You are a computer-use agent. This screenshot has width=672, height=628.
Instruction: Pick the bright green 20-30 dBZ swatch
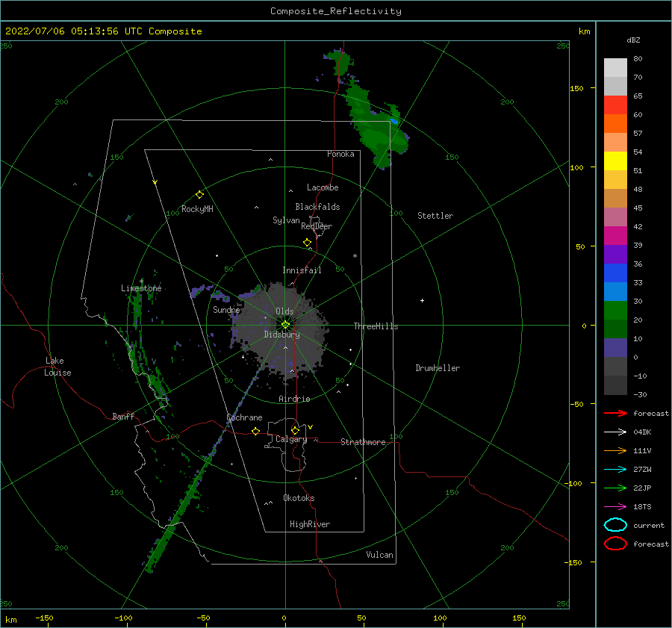click(x=615, y=310)
